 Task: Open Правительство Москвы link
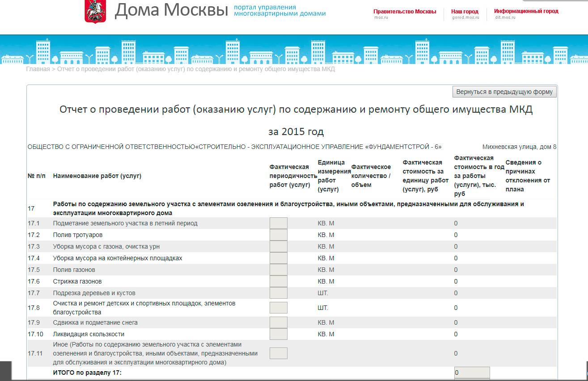click(x=404, y=12)
